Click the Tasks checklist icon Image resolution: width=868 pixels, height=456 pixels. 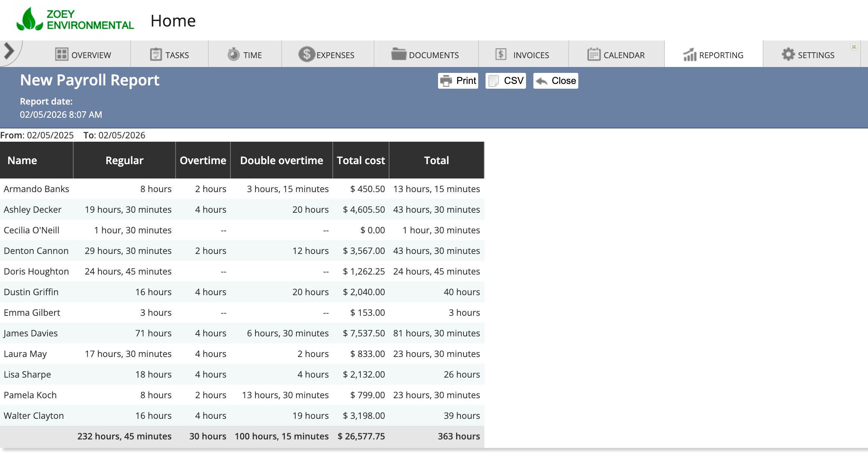pos(156,54)
